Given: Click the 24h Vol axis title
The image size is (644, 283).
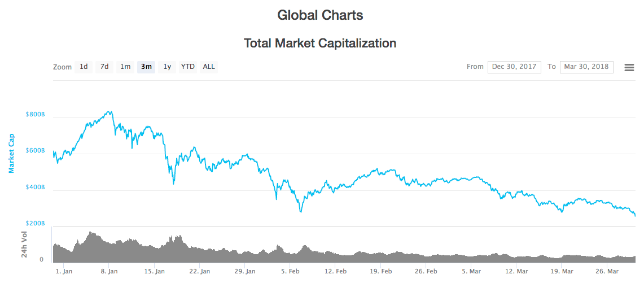Looking at the screenshot, I should pyautogui.click(x=24, y=245).
